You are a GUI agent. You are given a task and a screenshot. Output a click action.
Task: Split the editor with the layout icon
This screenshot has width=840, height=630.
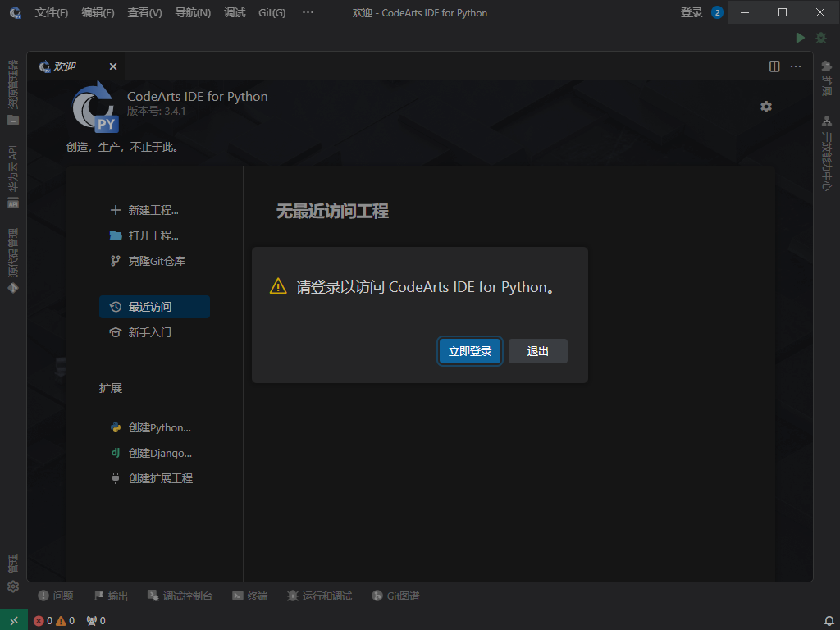774,66
